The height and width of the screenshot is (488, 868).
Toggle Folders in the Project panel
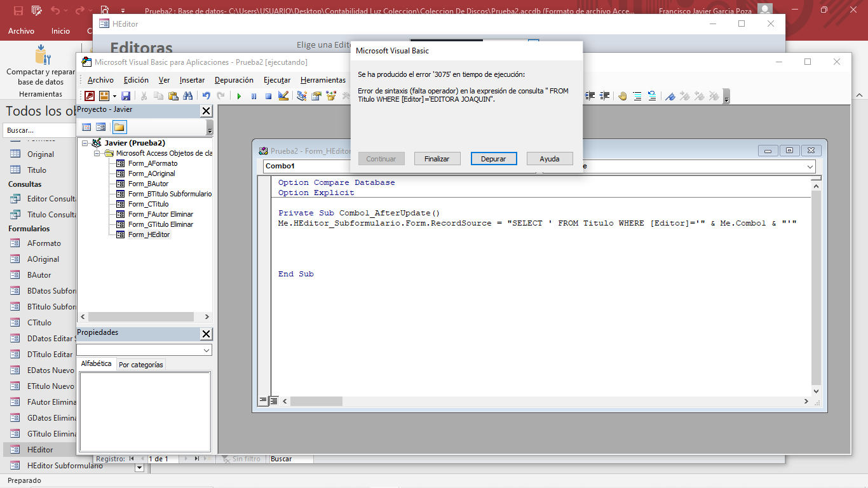[x=119, y=127]
